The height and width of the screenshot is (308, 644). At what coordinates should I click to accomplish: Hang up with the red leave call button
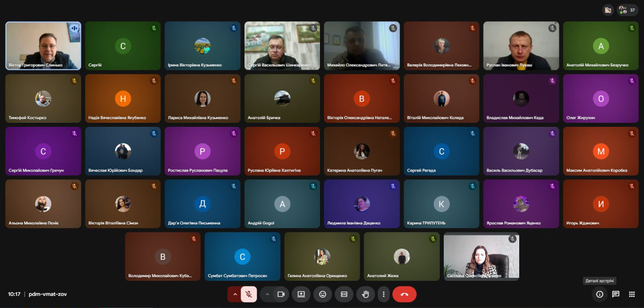[404, 294]
